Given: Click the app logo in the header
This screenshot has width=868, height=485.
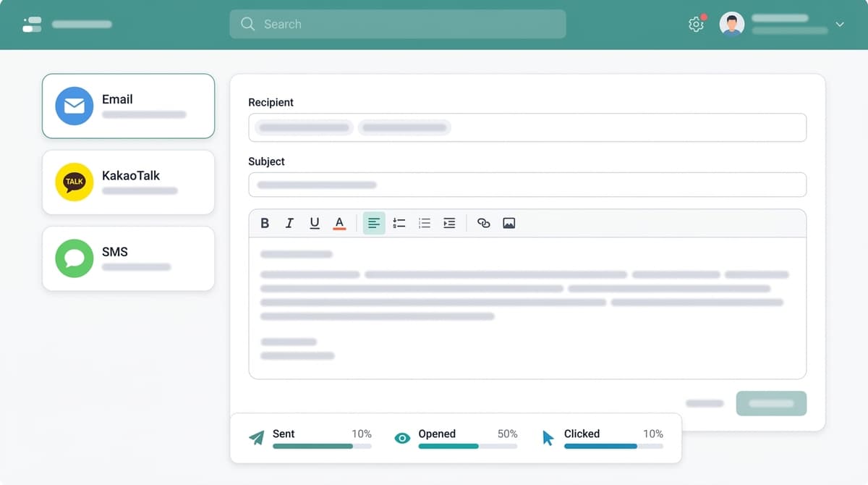Looking at the screenshot, I should pyautogui.click(x=32, y=24).
